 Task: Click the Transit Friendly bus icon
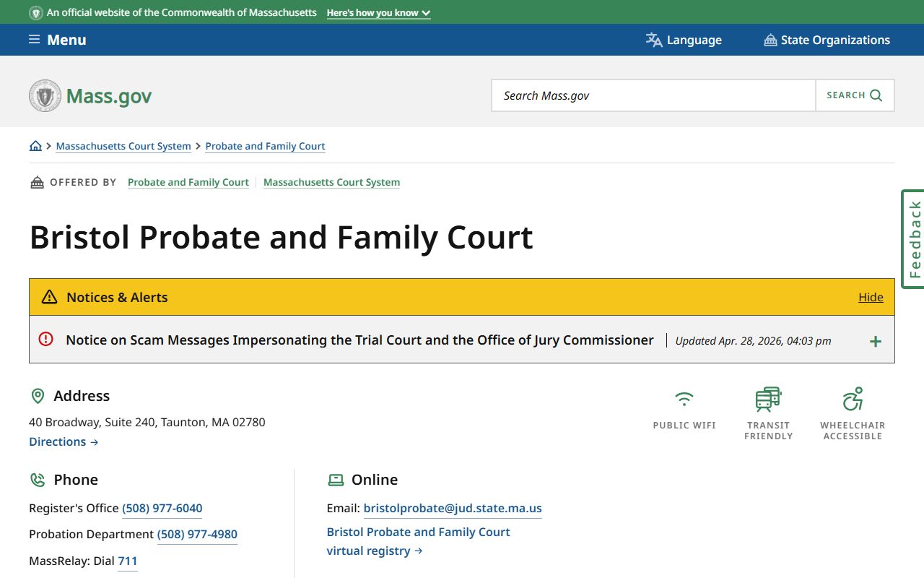click(x=768, y=399)
